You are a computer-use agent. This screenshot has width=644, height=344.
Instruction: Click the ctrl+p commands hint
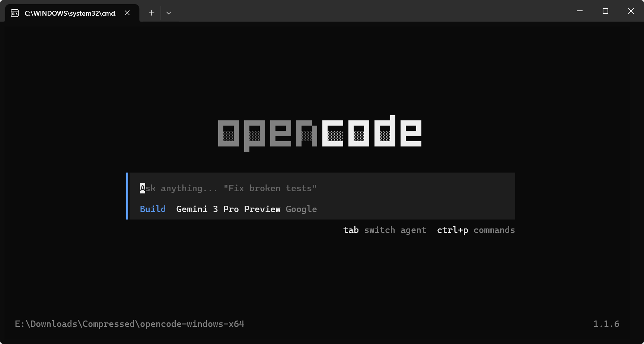[x=476, y=230]
